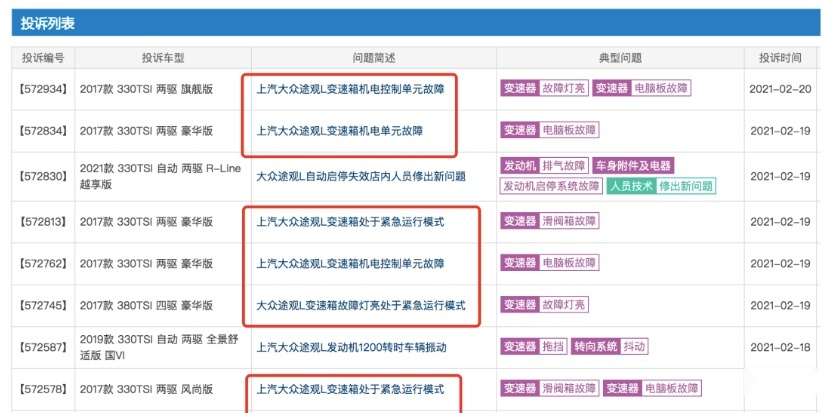Screen dimensions: 830x413
Task: Select complaint number 【572587】
Action: [43, 347]
